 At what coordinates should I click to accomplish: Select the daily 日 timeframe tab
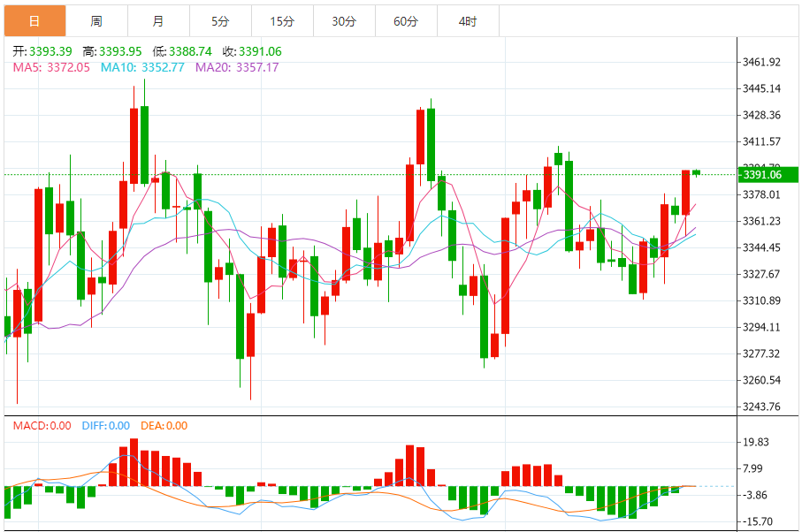tap(34, 21)
